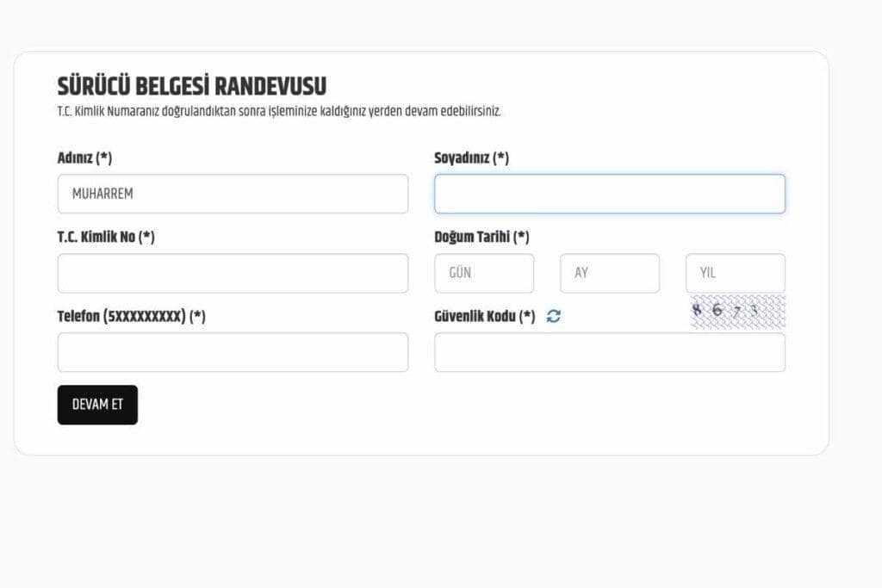Click the Güvenlik Kodu text input
The width and height of the screenshot is (882, 588).
coord(609,352)
